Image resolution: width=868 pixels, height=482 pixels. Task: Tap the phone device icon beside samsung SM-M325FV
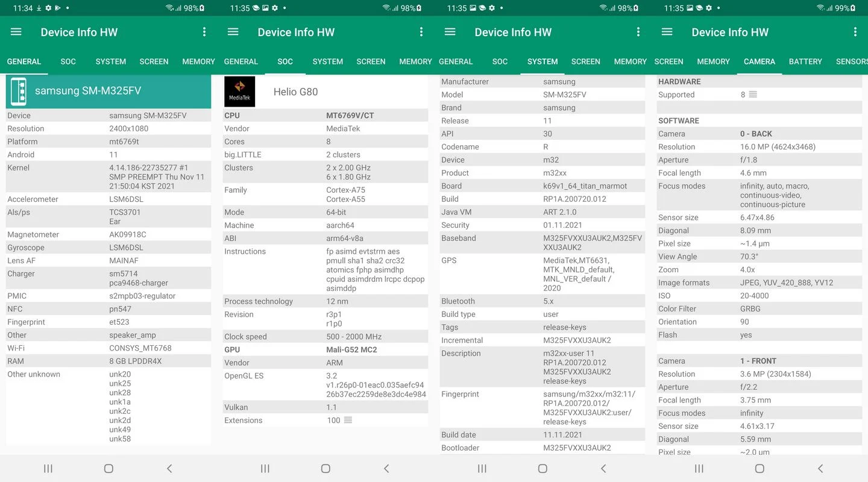[18, 92]
